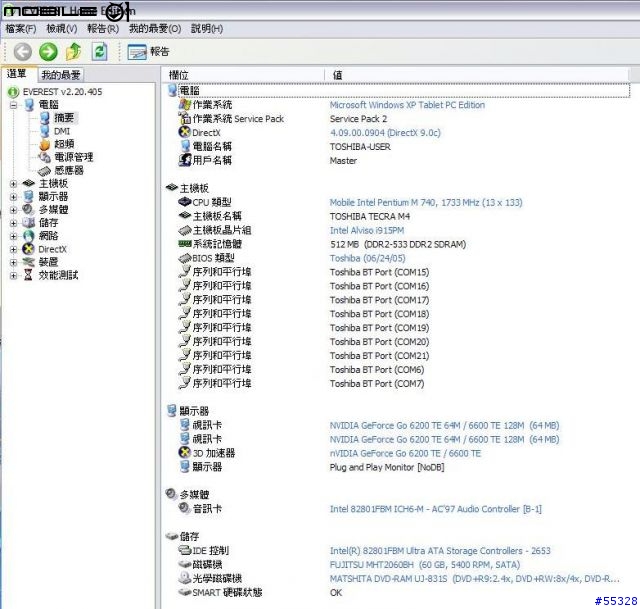Select the Toshiba BT Port (COM15) row
Screen dimensions: 640x609
tap(380, 272)
